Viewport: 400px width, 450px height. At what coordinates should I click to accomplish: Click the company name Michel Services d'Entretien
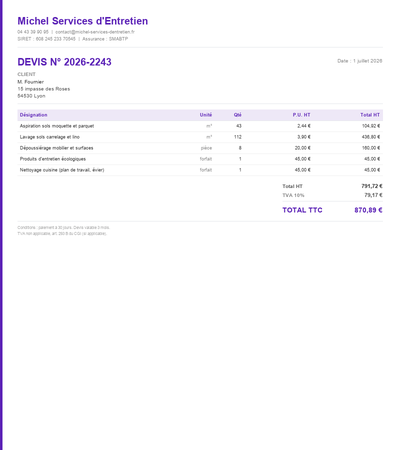coord(83,21)
